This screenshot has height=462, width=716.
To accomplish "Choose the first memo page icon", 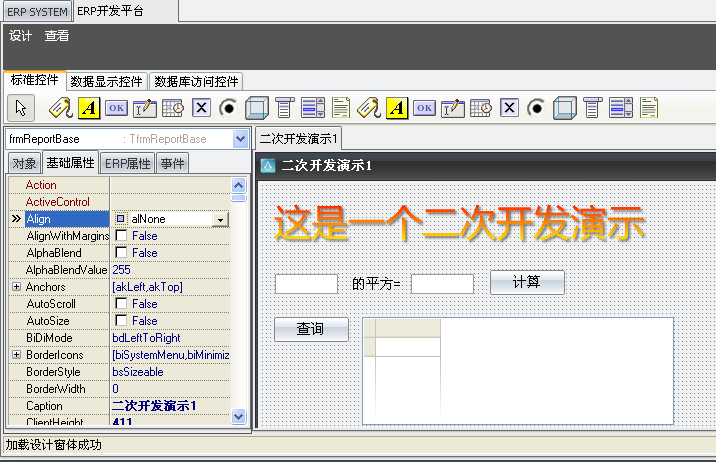I will pos(341,108).
